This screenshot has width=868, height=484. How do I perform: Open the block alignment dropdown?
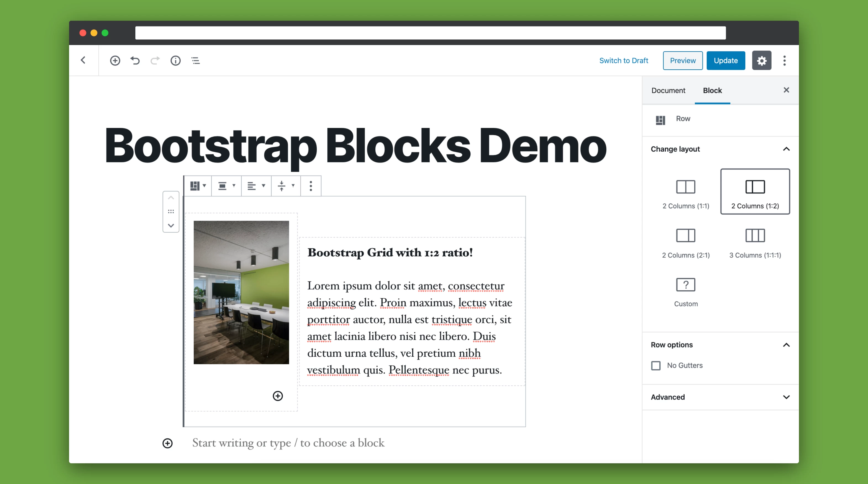click(x=227, y=186)
